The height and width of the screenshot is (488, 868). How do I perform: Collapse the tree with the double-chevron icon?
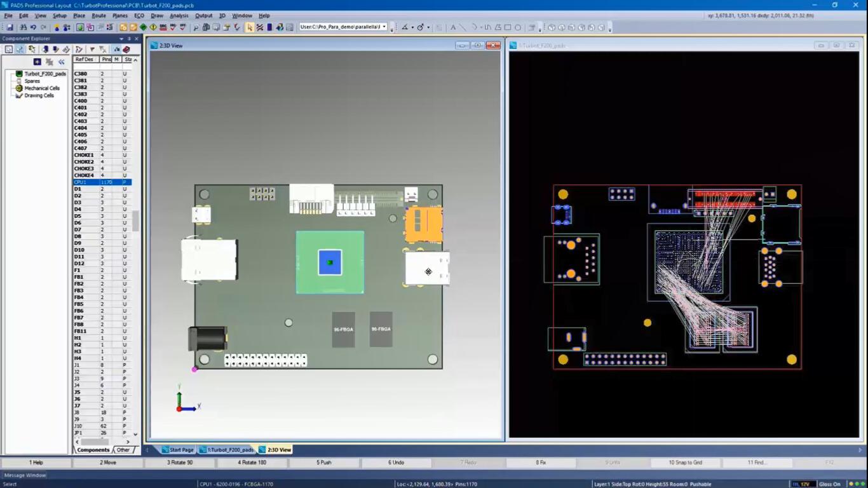(x=61, y=62)
